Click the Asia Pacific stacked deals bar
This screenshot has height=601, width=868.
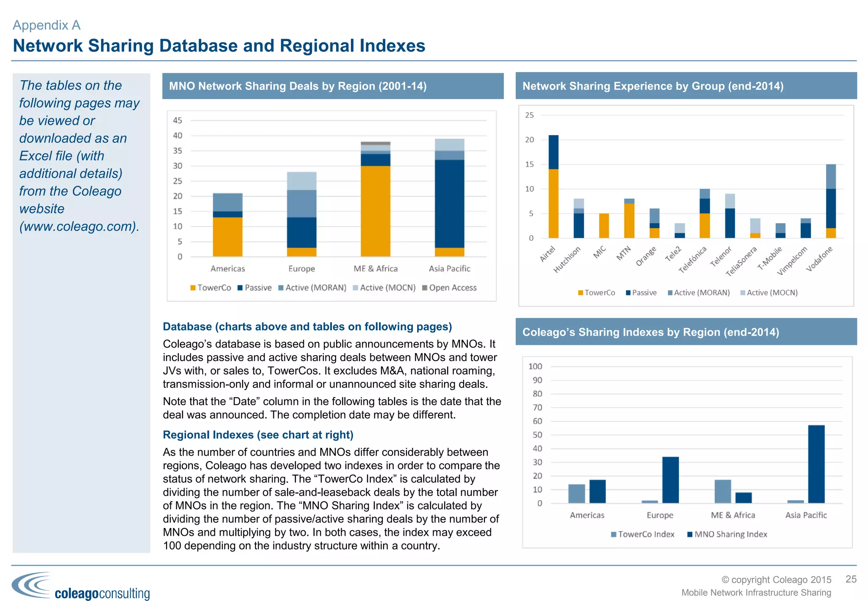pyautogui.click(x=449, y=198)
